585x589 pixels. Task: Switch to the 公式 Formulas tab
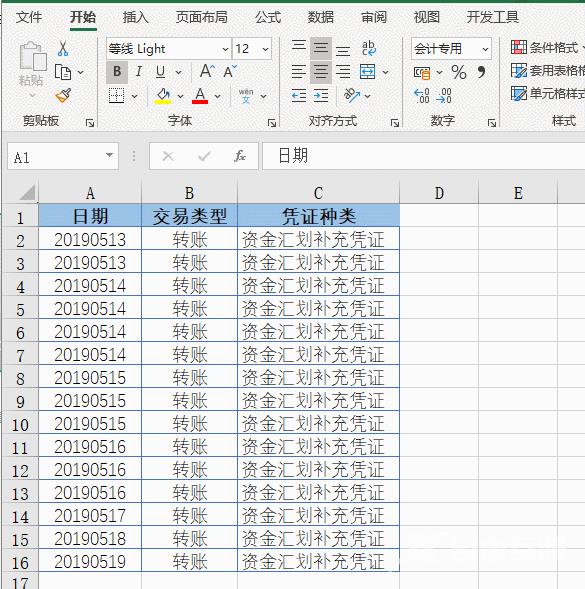click(x=268, y=17)
